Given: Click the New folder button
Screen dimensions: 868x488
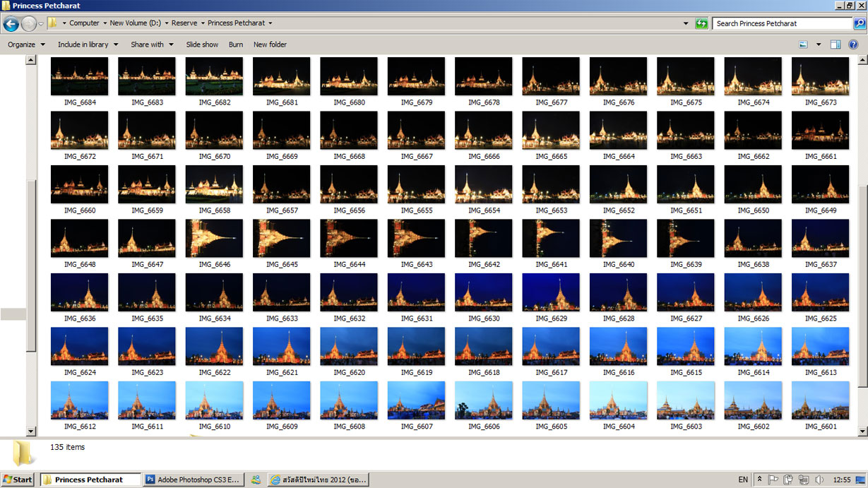Looking at the screenshot, I should (270, 44).
